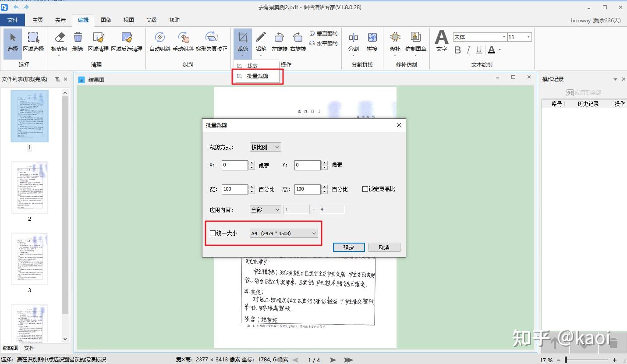Enable the 锁定宽高比 checkbox

coord(365,189)
